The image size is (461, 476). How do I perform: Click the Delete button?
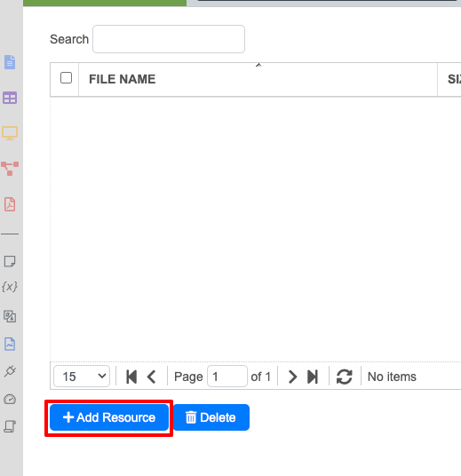[x=211, y=417]
